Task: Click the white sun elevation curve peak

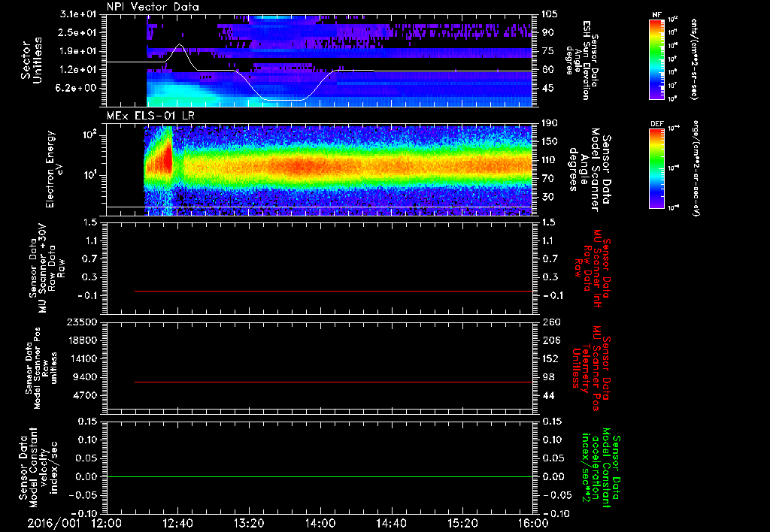Action: coord(180,44)
